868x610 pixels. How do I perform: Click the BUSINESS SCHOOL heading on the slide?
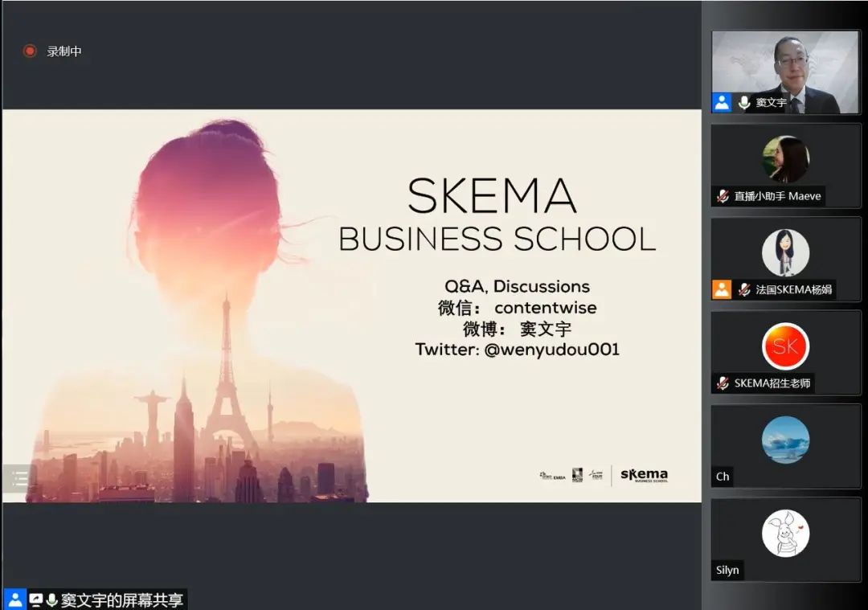tap(497, 239)
